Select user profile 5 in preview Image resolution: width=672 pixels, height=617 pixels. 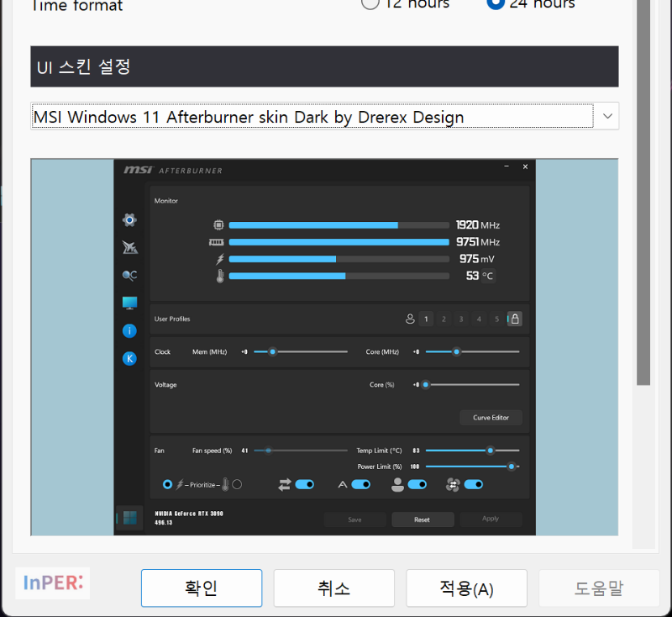pyautogui.click(x=496, y=319)
